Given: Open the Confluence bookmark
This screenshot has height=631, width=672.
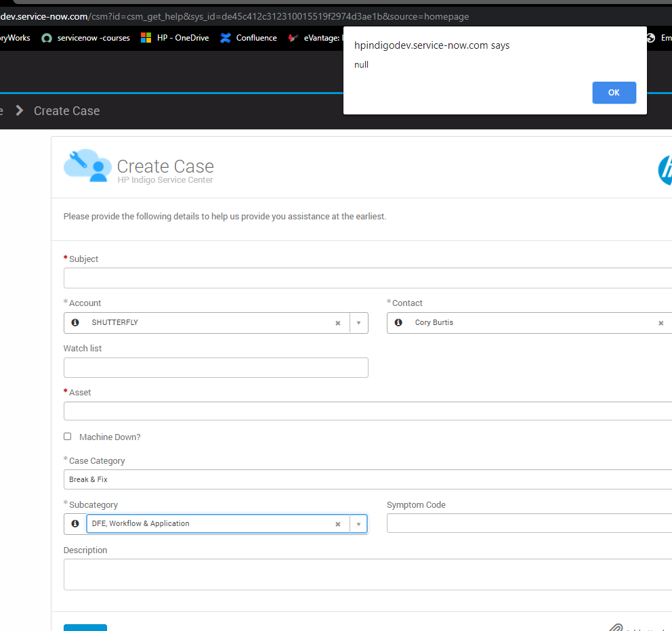Looking at the screenshot, I should coord(249,38).
